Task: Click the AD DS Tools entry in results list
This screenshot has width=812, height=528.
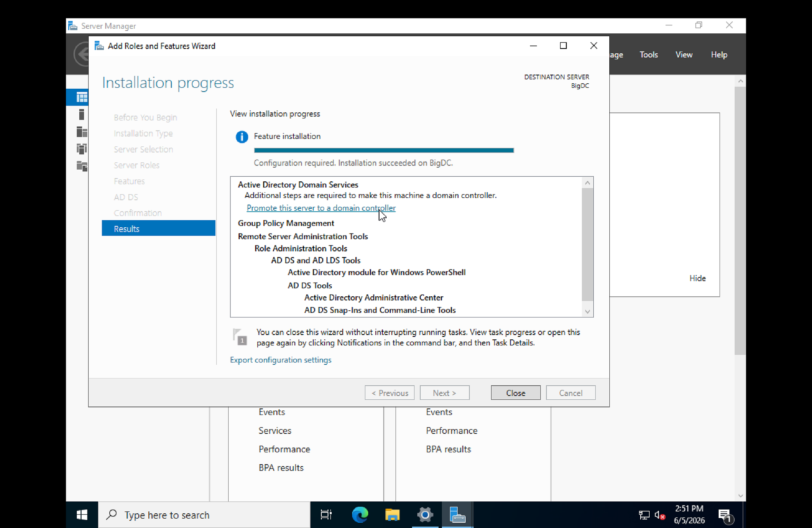Action: click(x=309, y=285)
